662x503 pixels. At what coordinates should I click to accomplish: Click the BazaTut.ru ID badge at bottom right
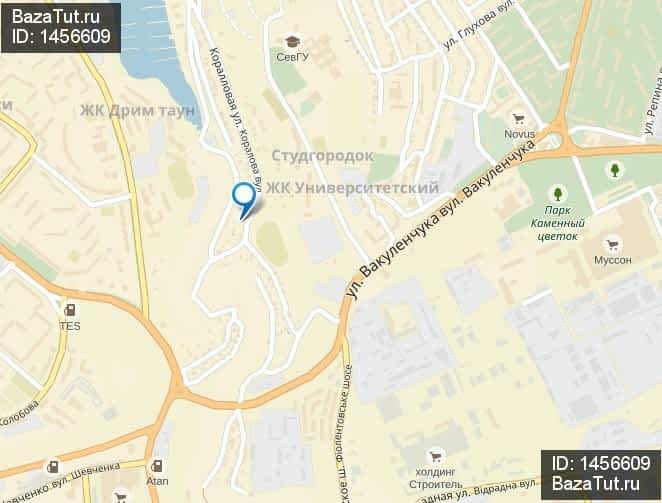tap(601, 474)
